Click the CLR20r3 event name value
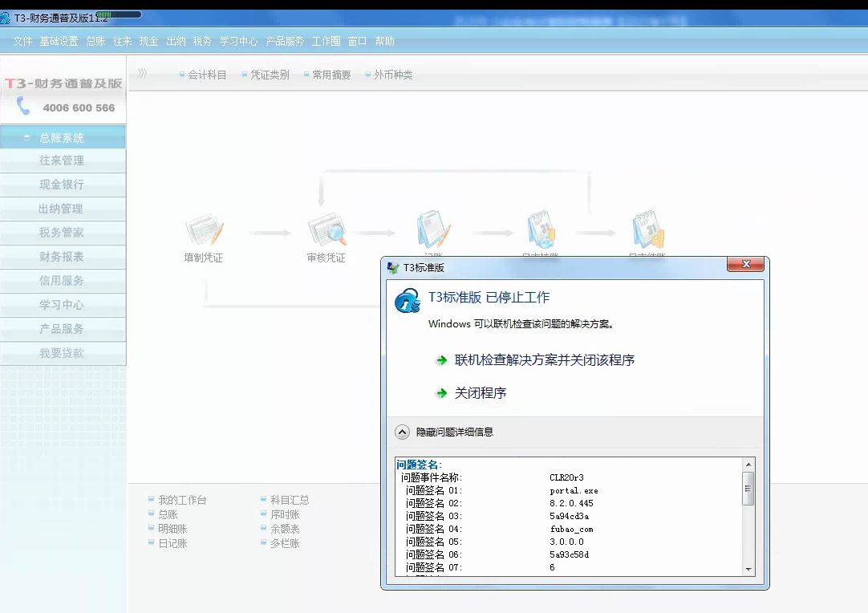Screen dimensions: 868x613 (567, 477)
